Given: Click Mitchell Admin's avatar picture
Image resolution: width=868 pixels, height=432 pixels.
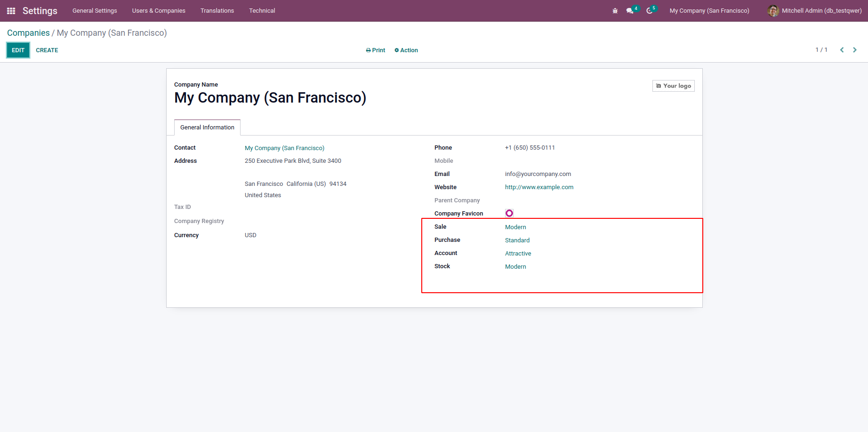Looking at the screenshot, I should click(773, 11).
